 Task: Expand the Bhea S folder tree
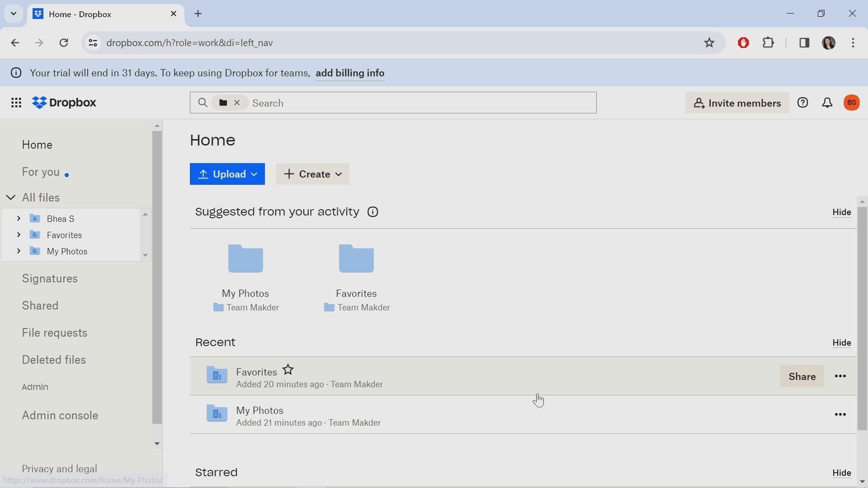pos(19,219)
